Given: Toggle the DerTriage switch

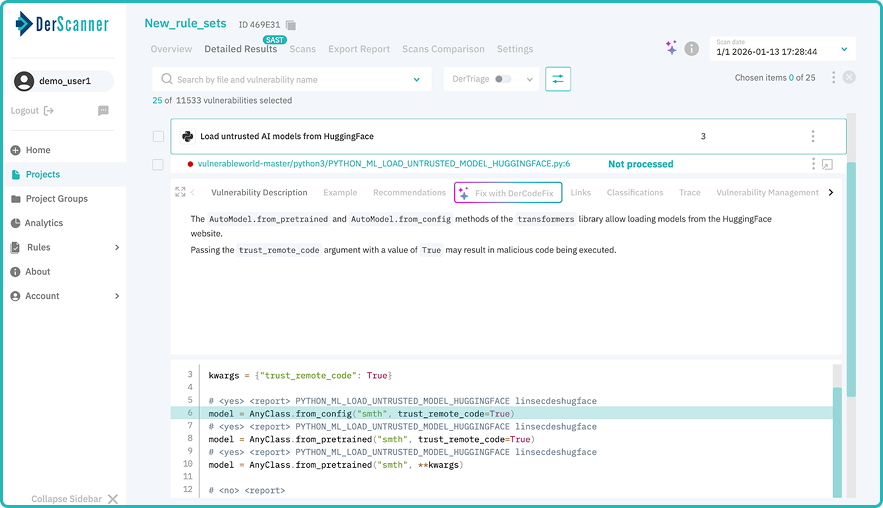Looking at the screenshot, I should [x=503, y=79].
